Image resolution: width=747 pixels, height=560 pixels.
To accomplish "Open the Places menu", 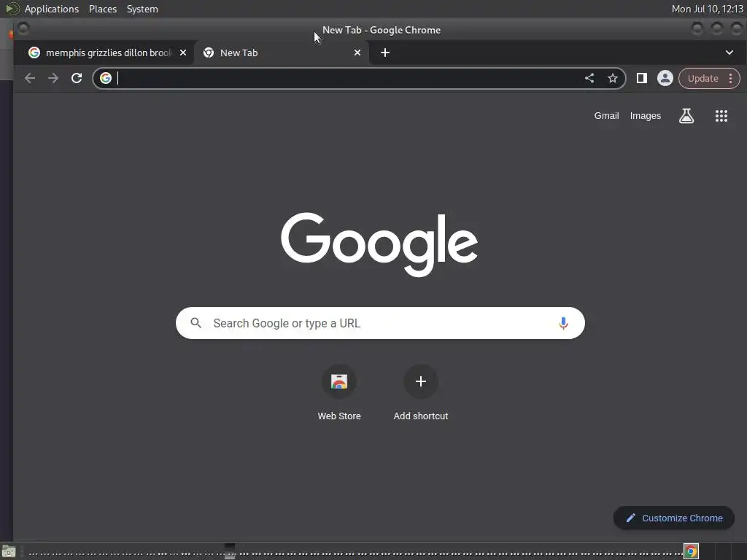I will 103,9.
